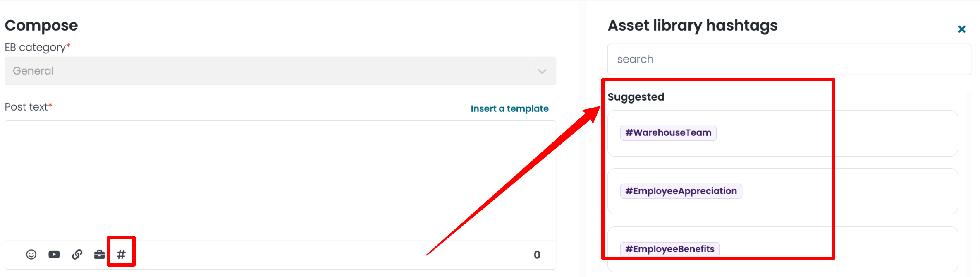This screenshot has height=277, width=980.
Task: Click the Asset library hashtags title
Action: [693, 26]
